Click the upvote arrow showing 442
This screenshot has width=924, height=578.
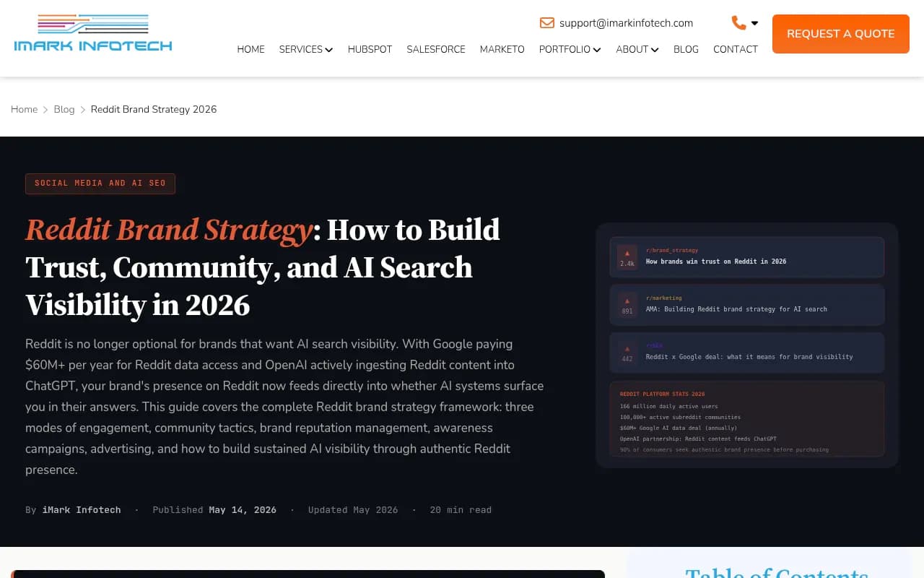[x=627, y=349]
